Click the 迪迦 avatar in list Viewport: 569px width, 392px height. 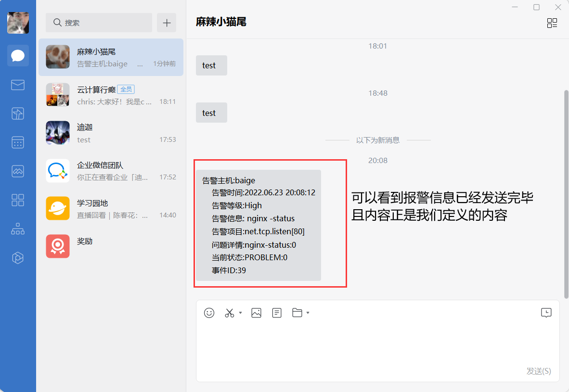58,133
